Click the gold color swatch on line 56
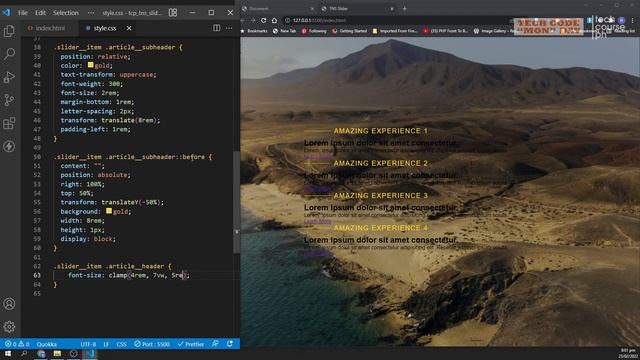Viewport: 640px width, 360px height. pos(109,211)
